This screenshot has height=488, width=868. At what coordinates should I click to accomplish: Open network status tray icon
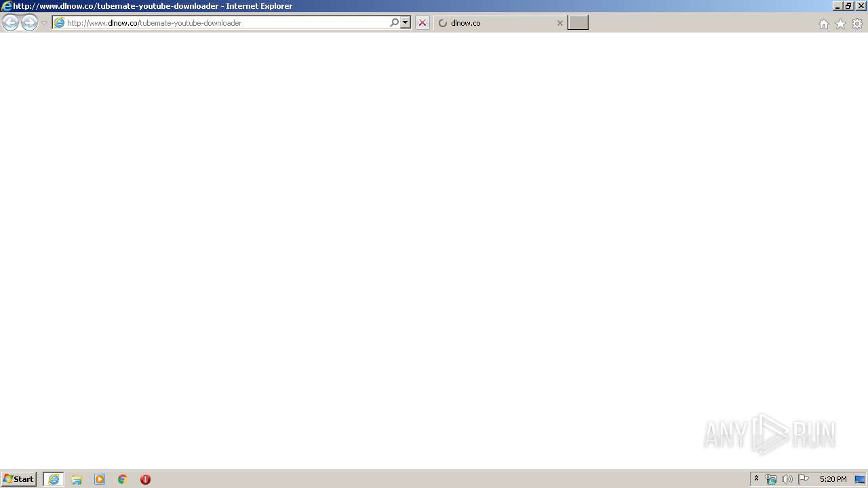771,479
